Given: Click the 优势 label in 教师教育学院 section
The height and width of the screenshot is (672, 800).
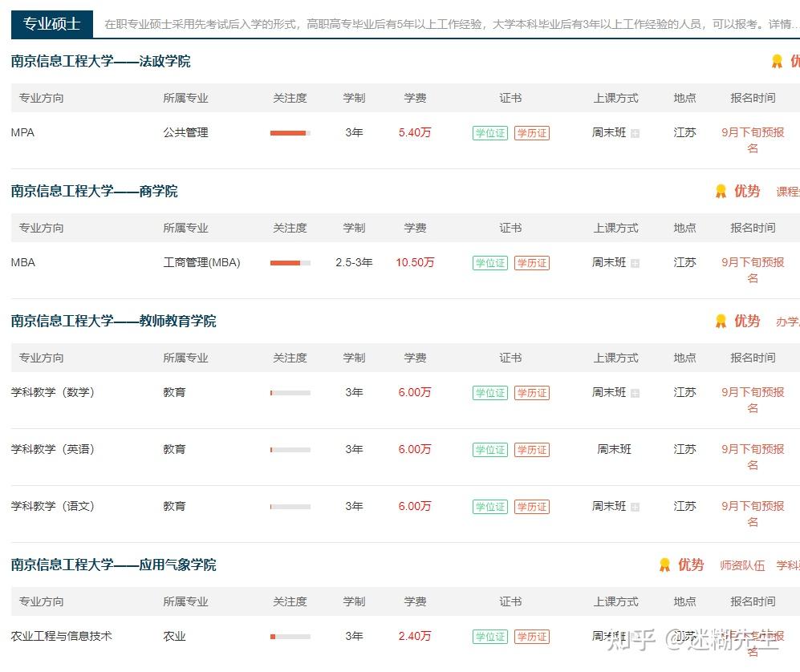Looking at the screenshot, I should tap(747, 322).
